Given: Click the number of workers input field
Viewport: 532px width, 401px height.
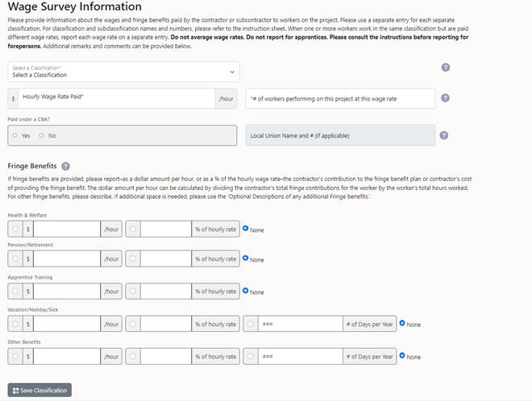Looking at the screenshot, I should [340, 98].
